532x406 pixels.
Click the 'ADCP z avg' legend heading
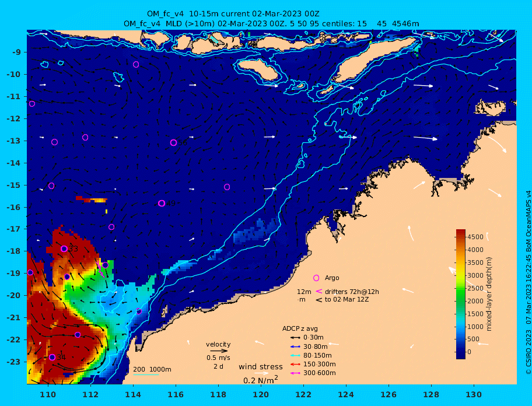[x=300, y=328]
